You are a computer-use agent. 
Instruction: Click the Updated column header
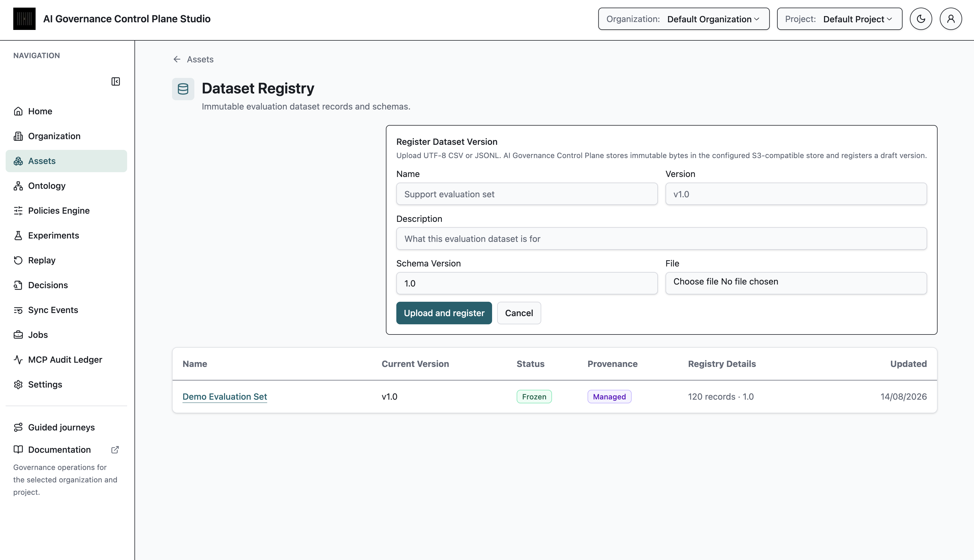tap(908, 364)
